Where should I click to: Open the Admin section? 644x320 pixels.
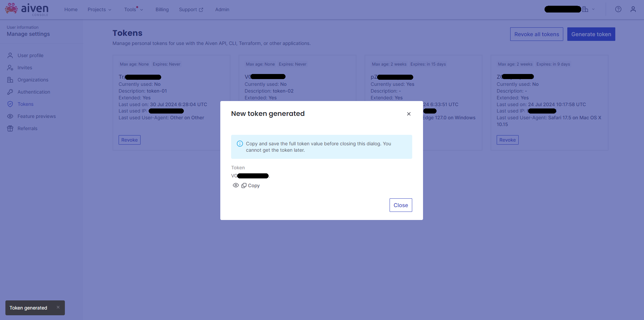pos(222,9)
